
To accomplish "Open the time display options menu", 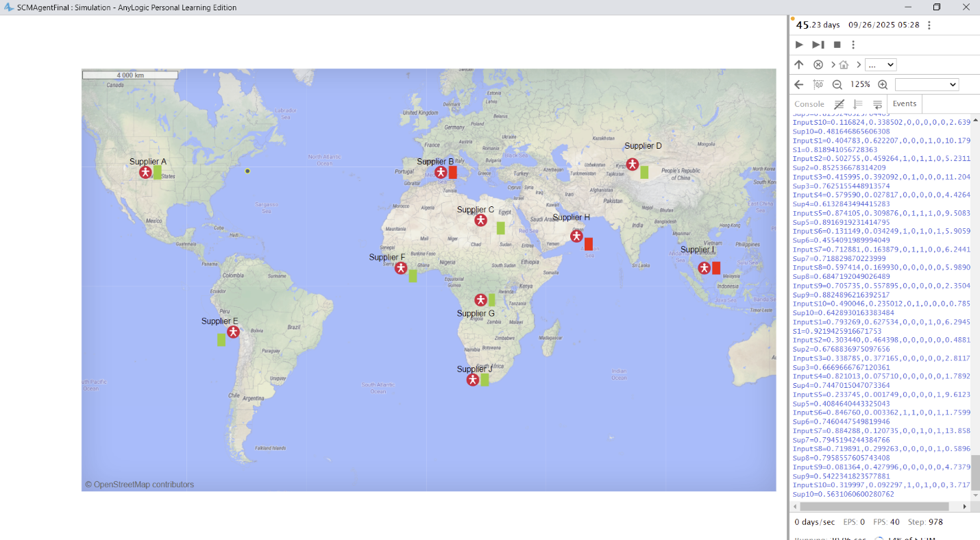I will tap(929, 25).
